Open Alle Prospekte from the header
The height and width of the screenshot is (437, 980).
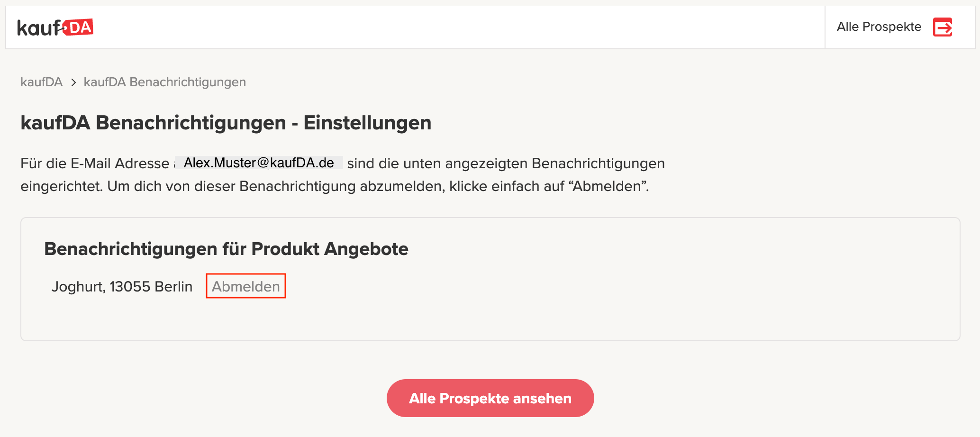(894, 27)
